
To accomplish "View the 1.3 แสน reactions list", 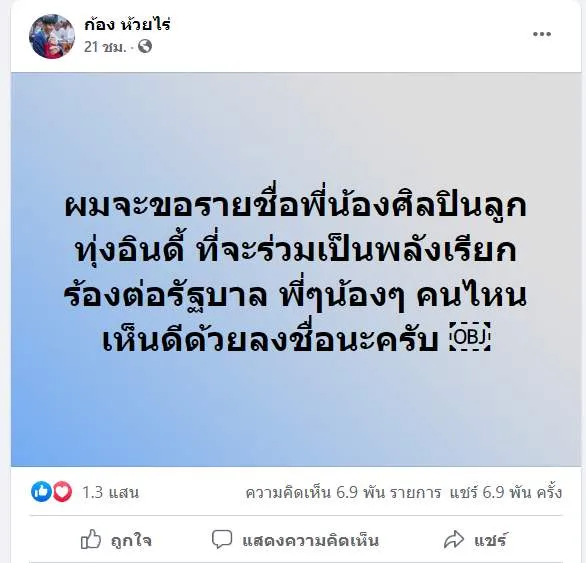I will (110, 493).
